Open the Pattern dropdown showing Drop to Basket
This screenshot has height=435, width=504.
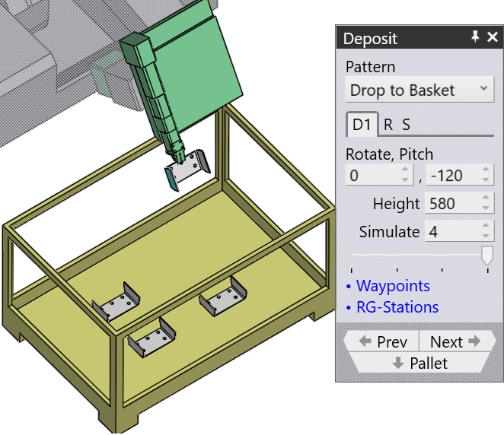(x=420, y=90)
